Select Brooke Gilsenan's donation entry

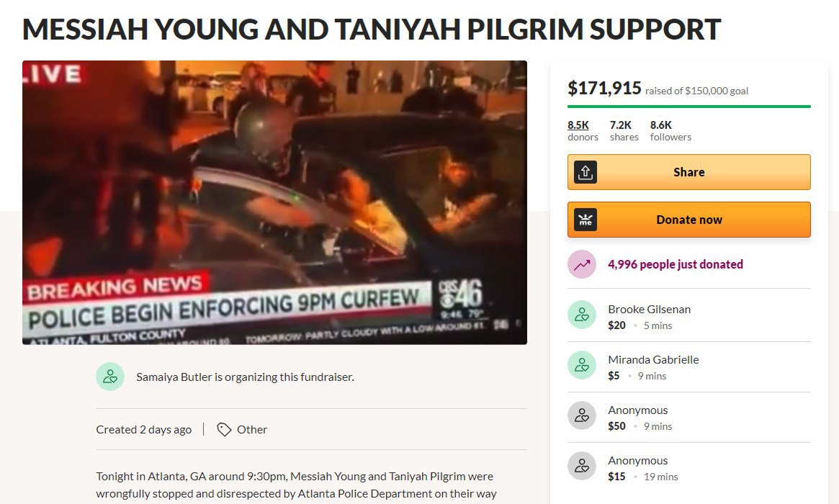pyautogui.click(x=689, y=317)
